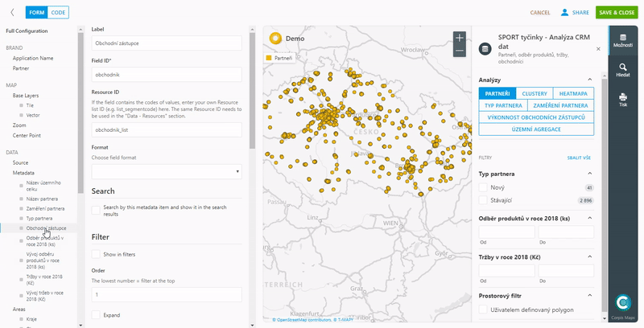Click the Partneři legend swatch
644x328 pixels.
[x=269, y=58]
